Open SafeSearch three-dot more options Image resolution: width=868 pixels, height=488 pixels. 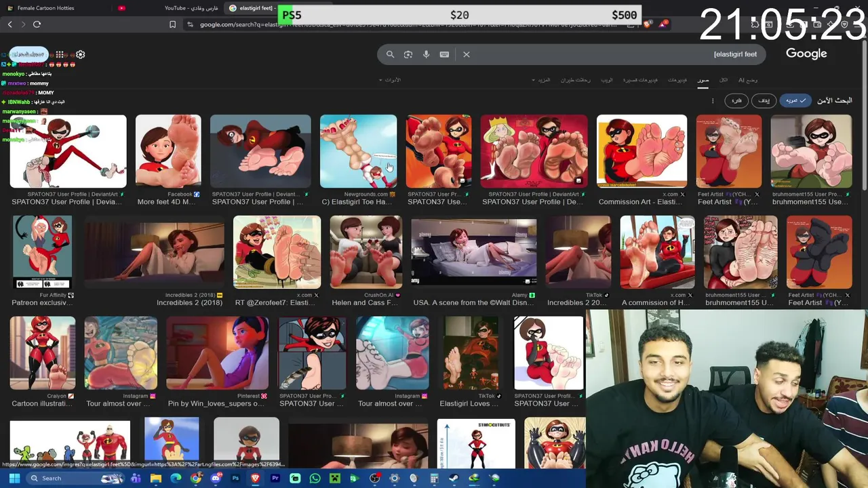coord(712,100)
